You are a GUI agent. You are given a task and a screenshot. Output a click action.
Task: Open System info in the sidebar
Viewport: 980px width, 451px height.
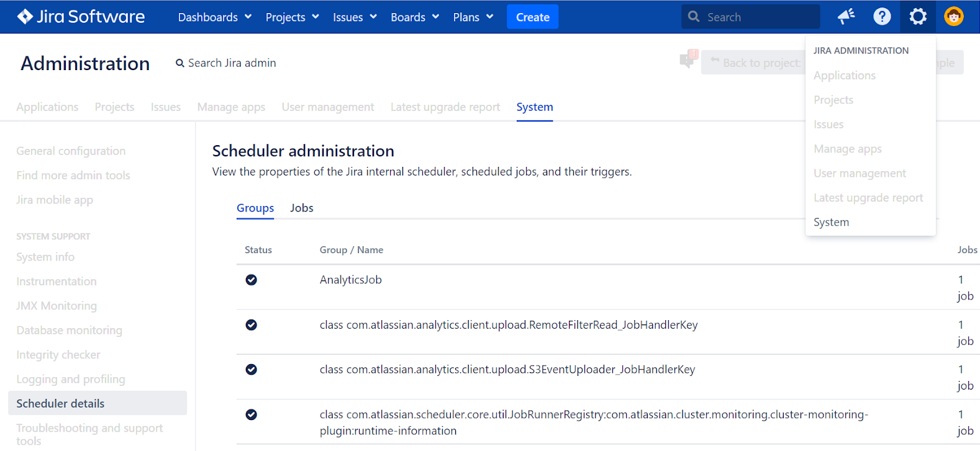tap(45, 257)
